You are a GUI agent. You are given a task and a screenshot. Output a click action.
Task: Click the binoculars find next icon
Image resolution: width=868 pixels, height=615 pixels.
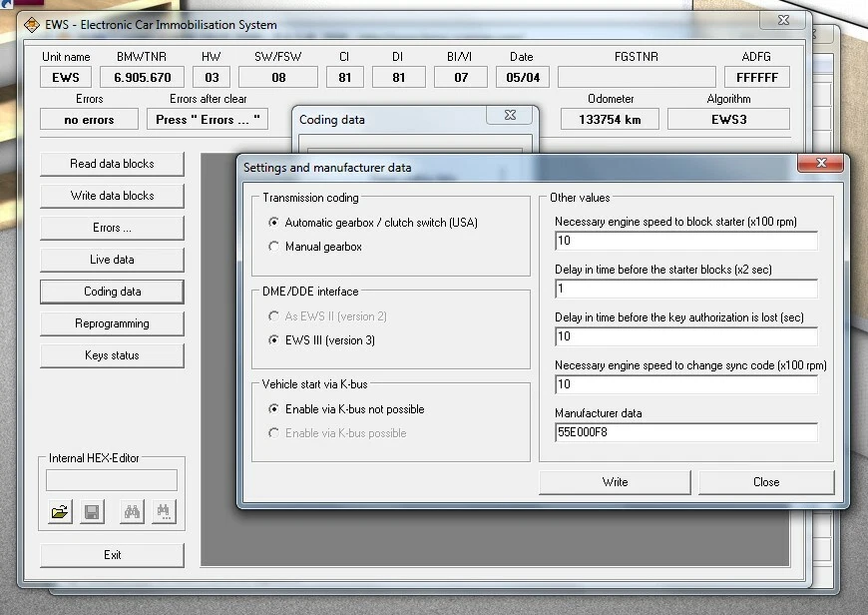165,512
